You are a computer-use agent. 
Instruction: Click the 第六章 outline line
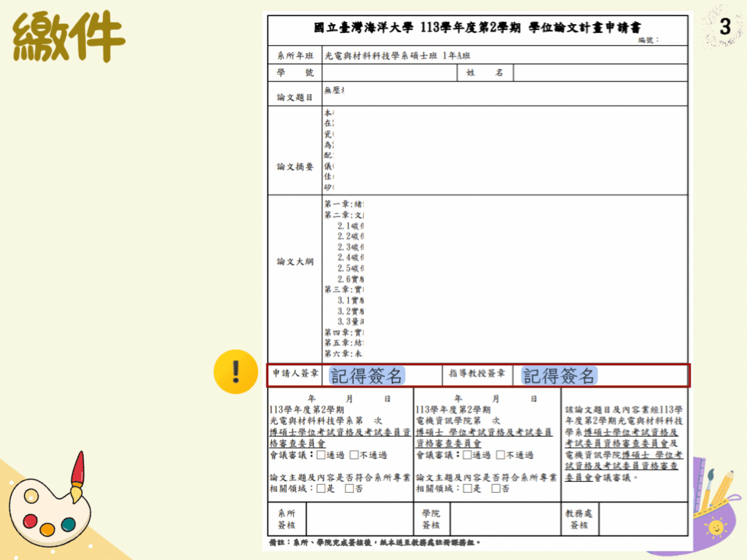(344, 354)
